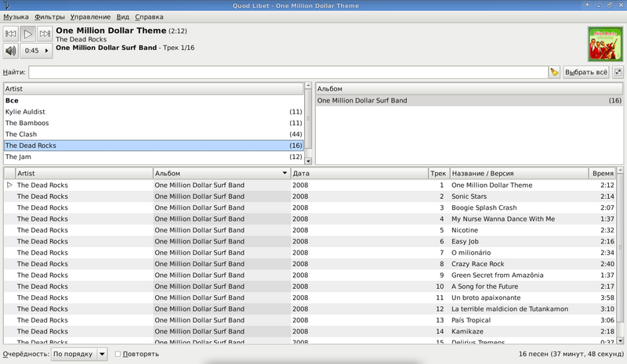Open the По порядку order dropdown

point(79,354)
